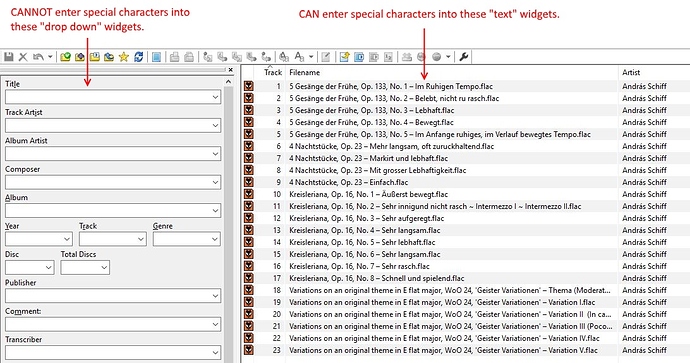Select file '4 Nachtstücke, Op. 23 – Einfach.flac'
690x363 pixels.
[349, 182]
